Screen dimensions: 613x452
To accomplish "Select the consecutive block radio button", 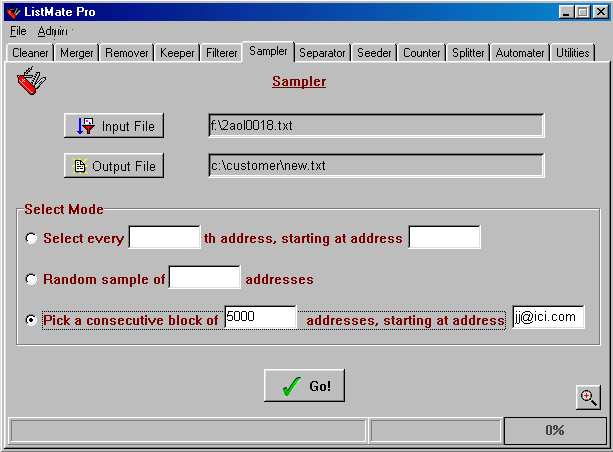I will point(31,320).
